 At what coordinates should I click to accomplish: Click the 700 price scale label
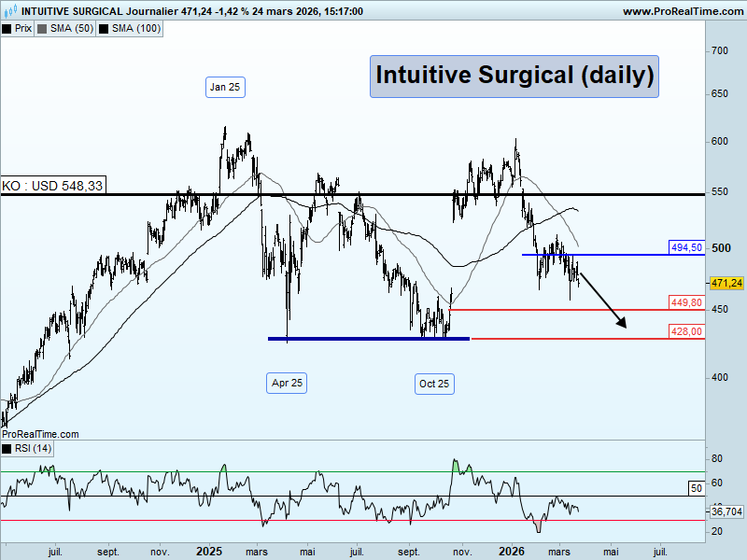(x=719, y=51)
